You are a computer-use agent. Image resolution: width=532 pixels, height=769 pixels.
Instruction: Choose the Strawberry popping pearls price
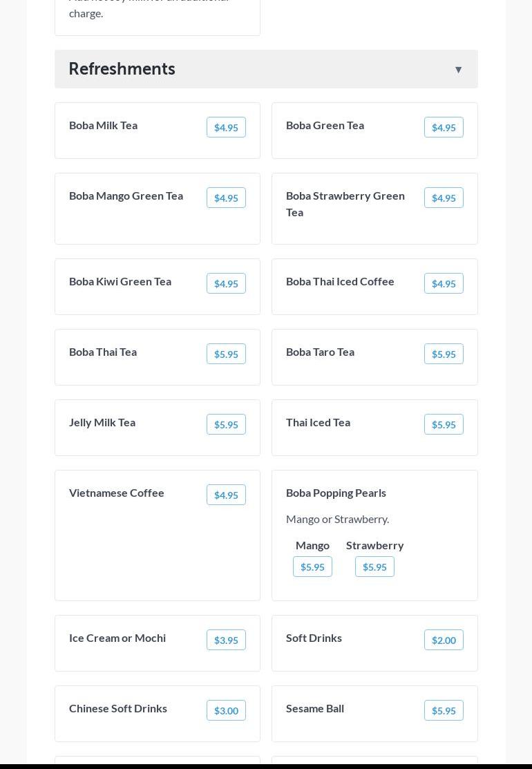[x=374, y=567]
